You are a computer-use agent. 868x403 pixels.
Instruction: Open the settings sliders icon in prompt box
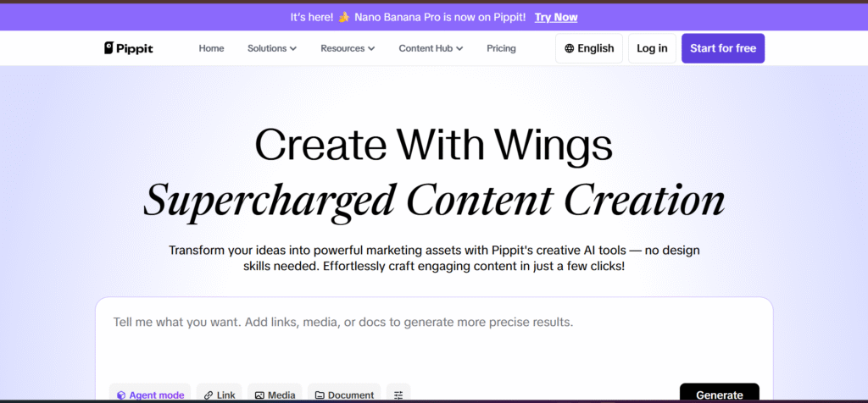(398, 395)
